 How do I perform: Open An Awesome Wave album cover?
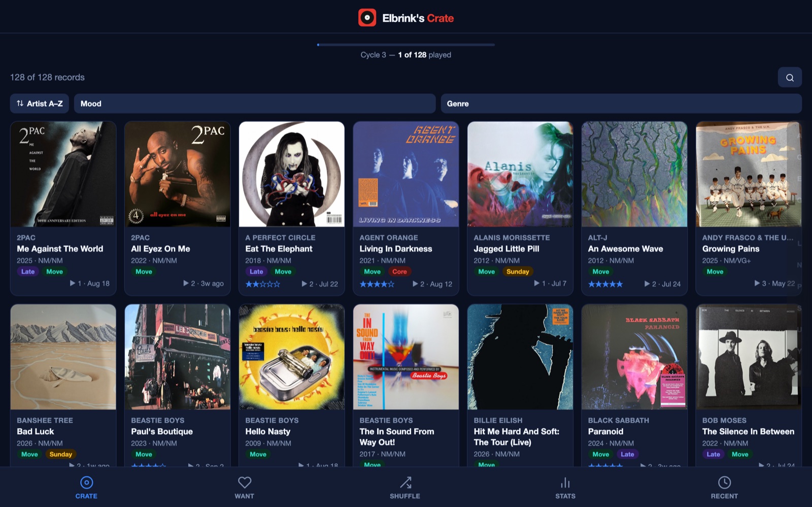(x=634, y=174)
